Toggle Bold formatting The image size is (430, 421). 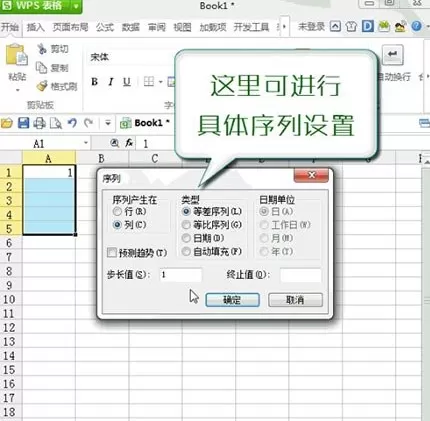(x=95, y=81)
